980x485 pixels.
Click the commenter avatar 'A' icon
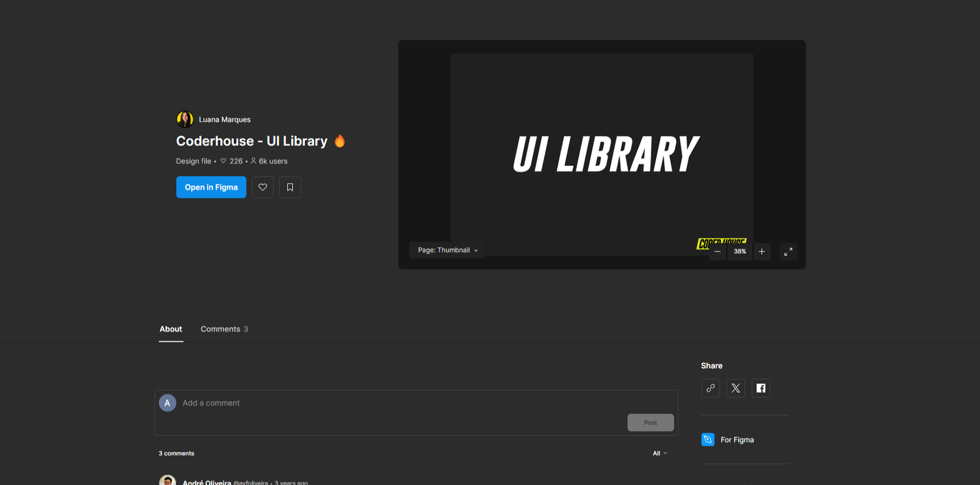click(x=167, y=403)
